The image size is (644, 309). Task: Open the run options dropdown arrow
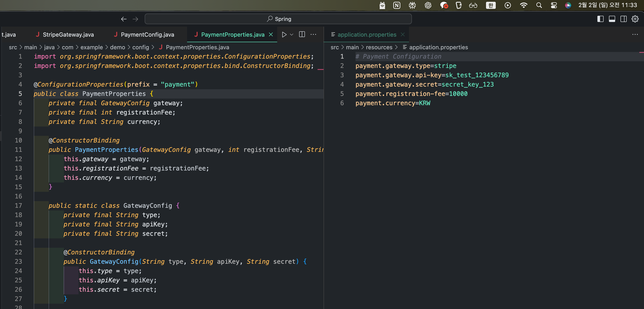point(292,34)
